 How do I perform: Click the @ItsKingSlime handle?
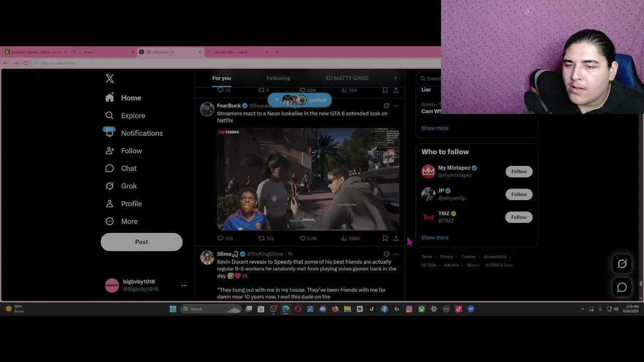tap(265, 254)
